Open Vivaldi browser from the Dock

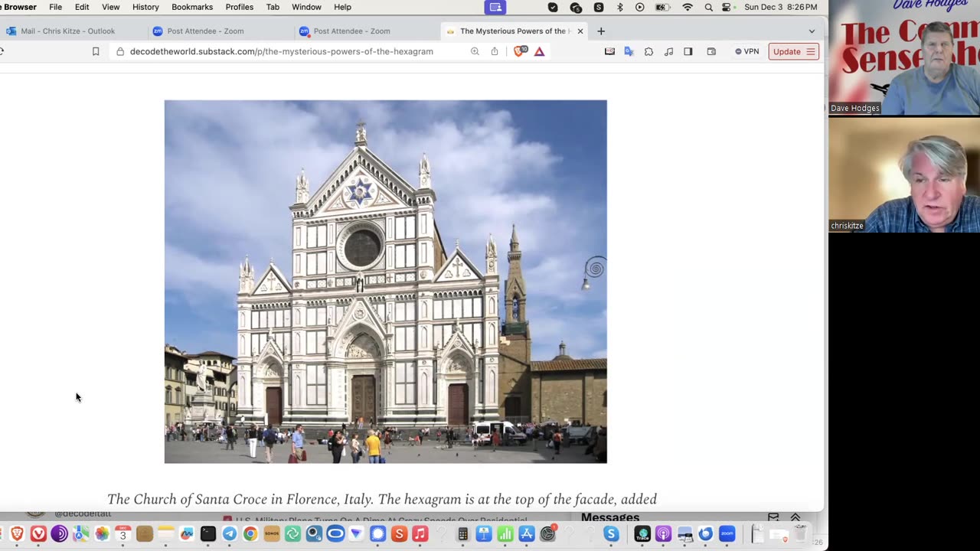pyautogui.click(x=38, y=534)
